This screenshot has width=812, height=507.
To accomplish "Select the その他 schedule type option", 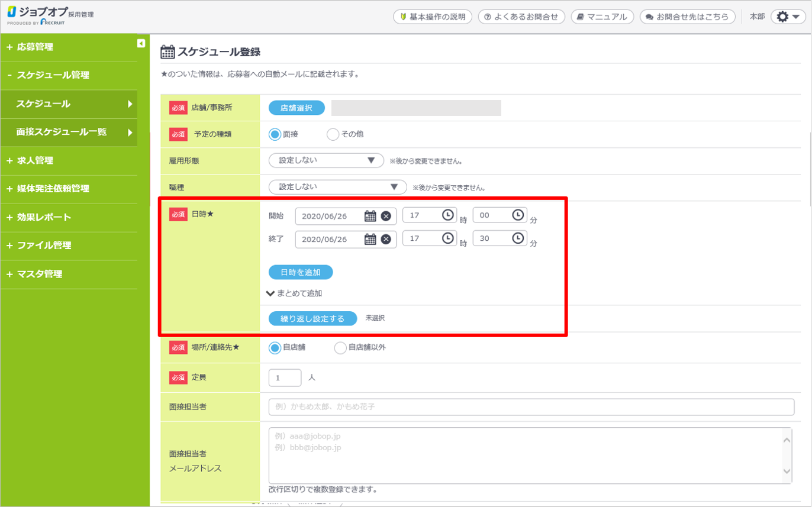I will (x=333, y=134).
